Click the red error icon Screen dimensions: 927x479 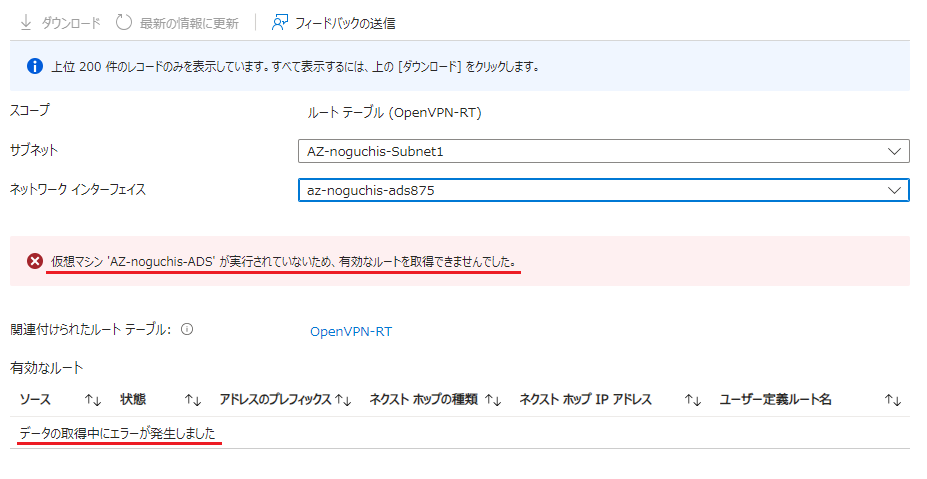(x=35, y=261)
